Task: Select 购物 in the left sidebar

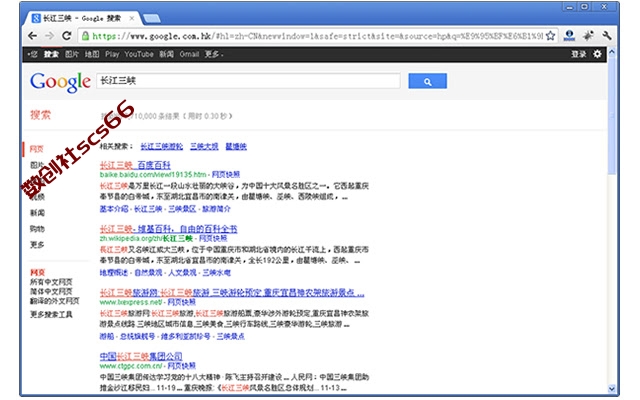Action: pos(37,229)
